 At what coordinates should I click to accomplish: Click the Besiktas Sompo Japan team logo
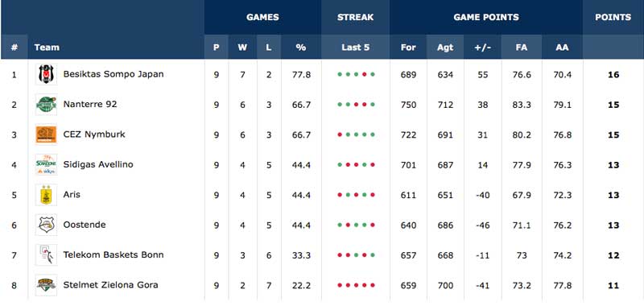pos(46,74)
